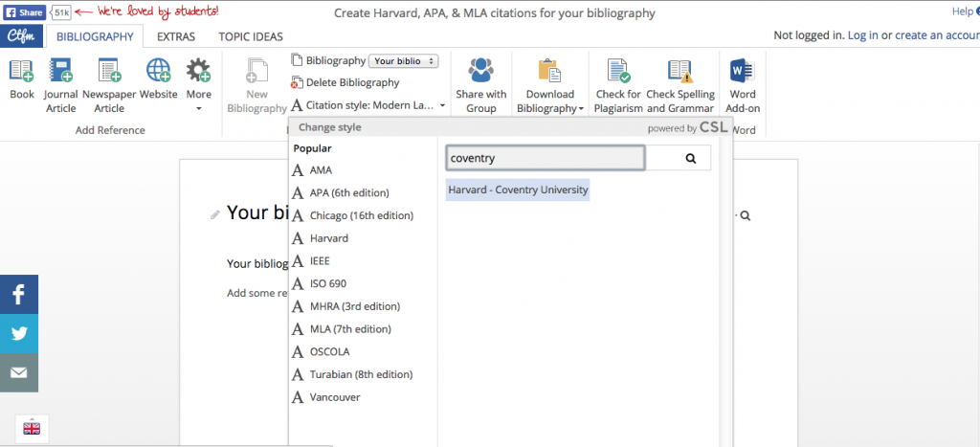
Task: Open the Word Add-on
Action: 743,85
